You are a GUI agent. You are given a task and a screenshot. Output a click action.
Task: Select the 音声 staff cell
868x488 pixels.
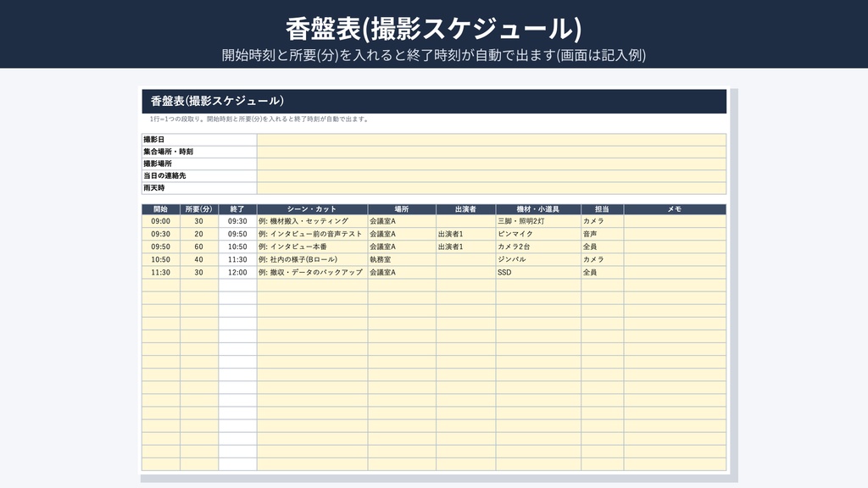(x=603, y=234)
